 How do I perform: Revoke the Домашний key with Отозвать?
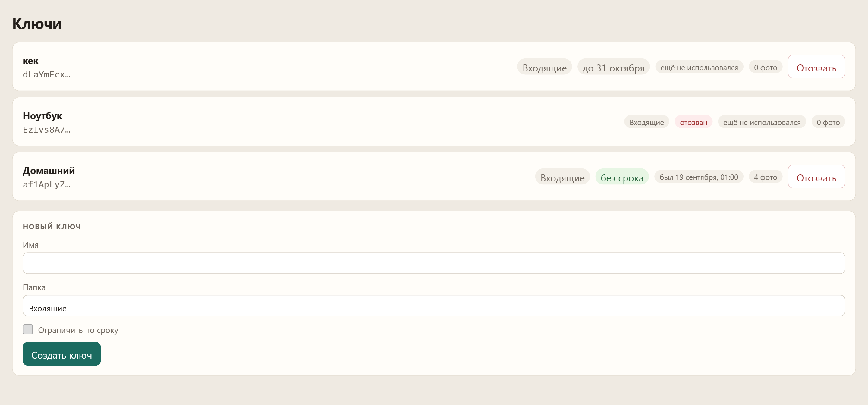tap(816, 177)
